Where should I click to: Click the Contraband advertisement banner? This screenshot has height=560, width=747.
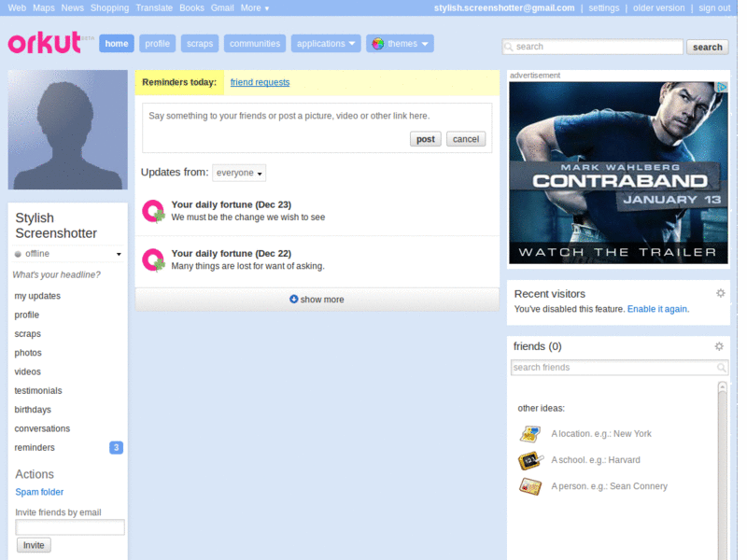tap(618, 173)
